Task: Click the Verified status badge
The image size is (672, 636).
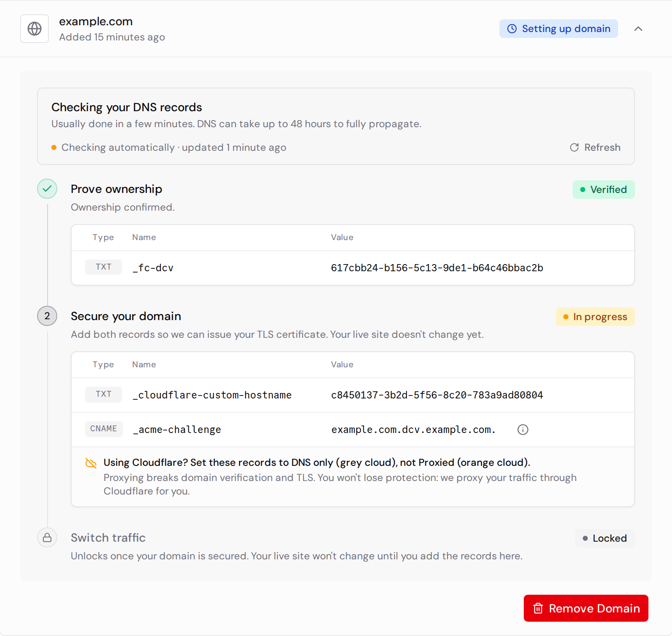Action: [x=603, y=190]
